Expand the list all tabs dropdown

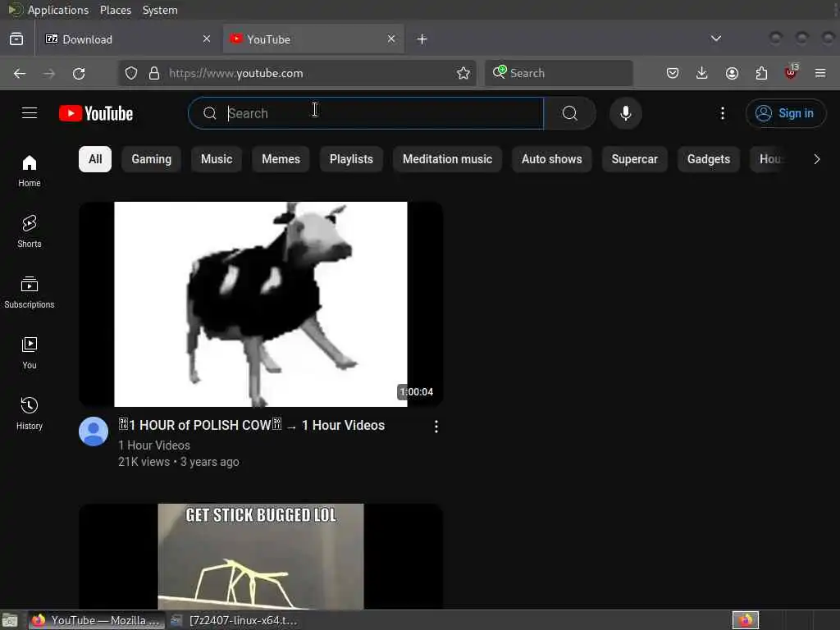(715, 39)
